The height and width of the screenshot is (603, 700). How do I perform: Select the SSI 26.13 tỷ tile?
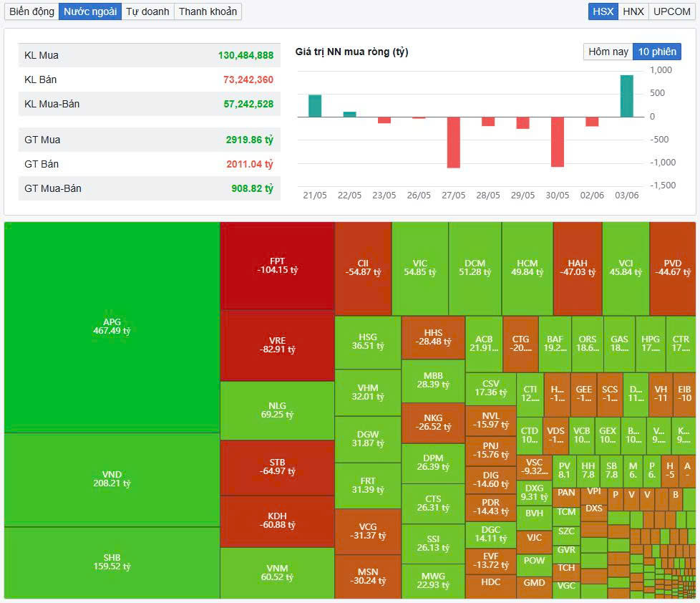(x=434, y=544)
